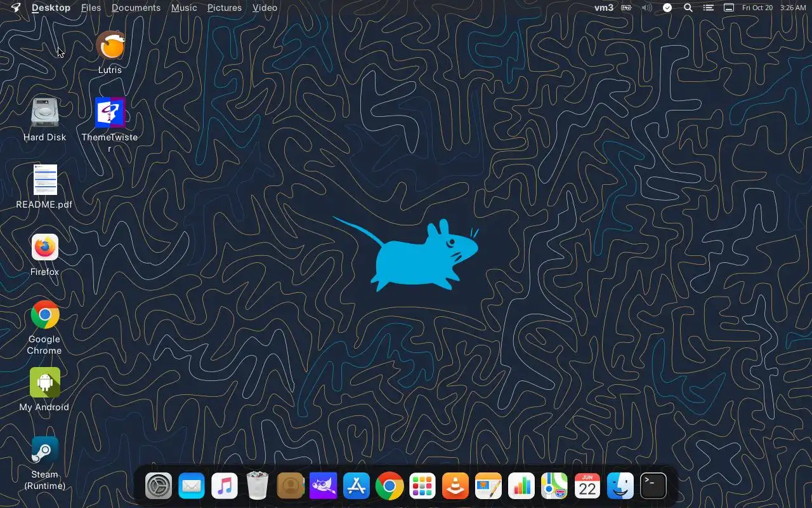
Task: Launch the Terminal from the dock
Action: [653, 487]
